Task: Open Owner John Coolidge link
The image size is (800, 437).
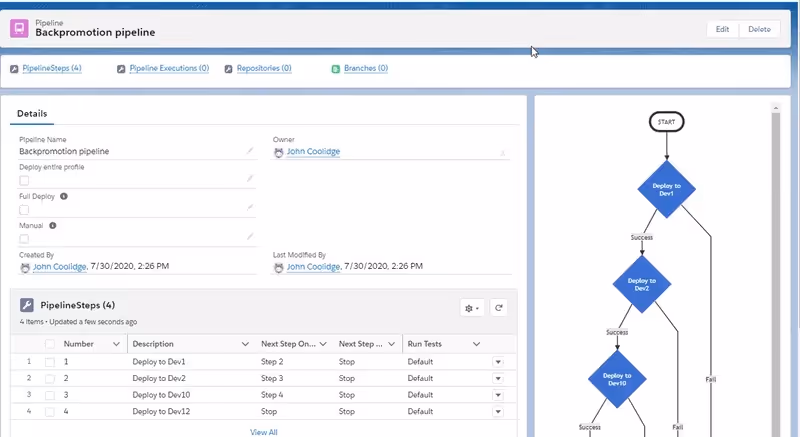Action: click(x=313, y=151)
